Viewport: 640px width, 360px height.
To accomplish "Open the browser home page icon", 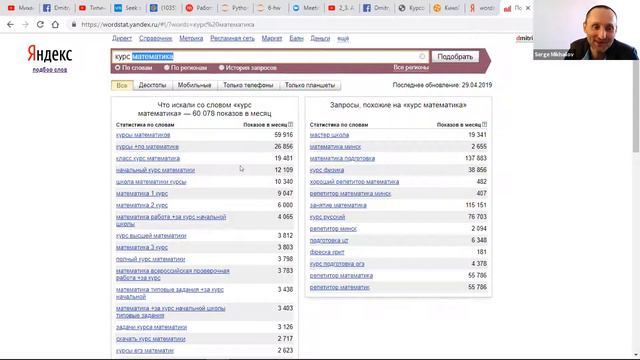I will [55, 24].
